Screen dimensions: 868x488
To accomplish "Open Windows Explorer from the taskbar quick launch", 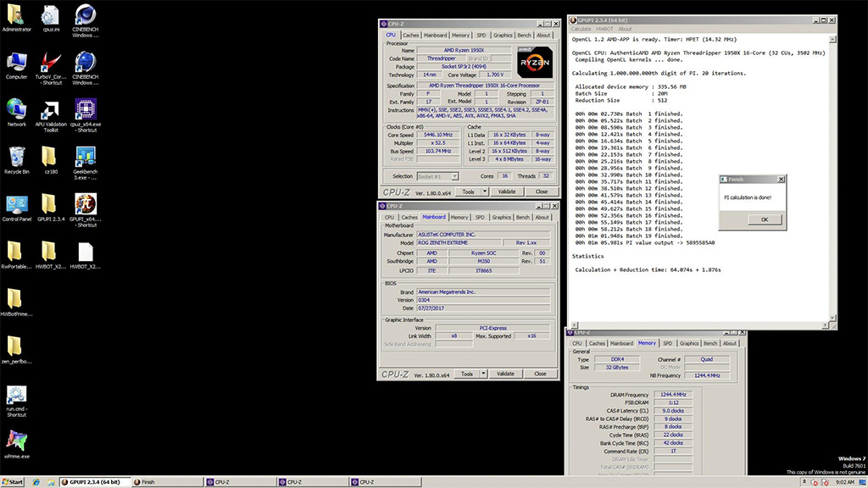I will tap(50, 482).
